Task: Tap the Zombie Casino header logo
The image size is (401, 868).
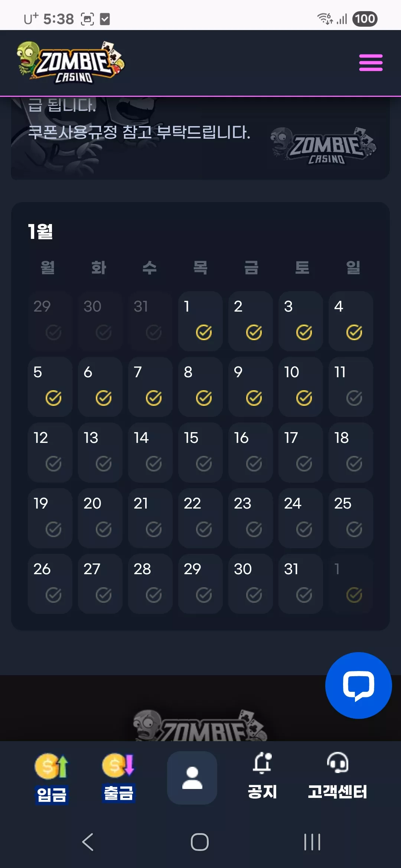Action: [71, 63]
